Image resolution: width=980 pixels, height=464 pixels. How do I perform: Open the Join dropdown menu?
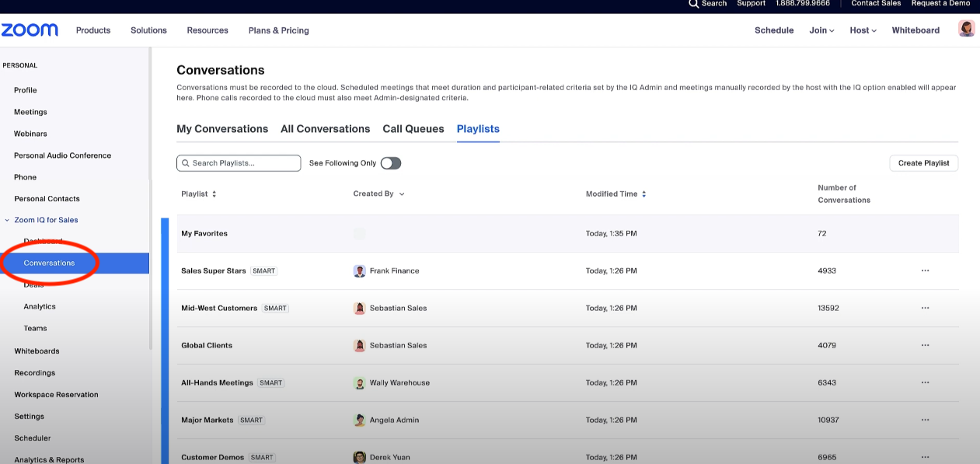coord(821,30)
